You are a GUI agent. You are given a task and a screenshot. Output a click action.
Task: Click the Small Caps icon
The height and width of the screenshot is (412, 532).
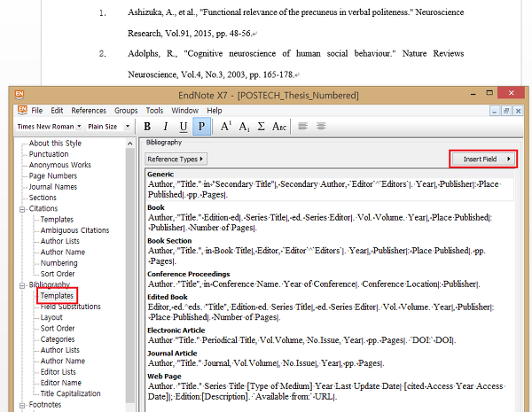279,127
